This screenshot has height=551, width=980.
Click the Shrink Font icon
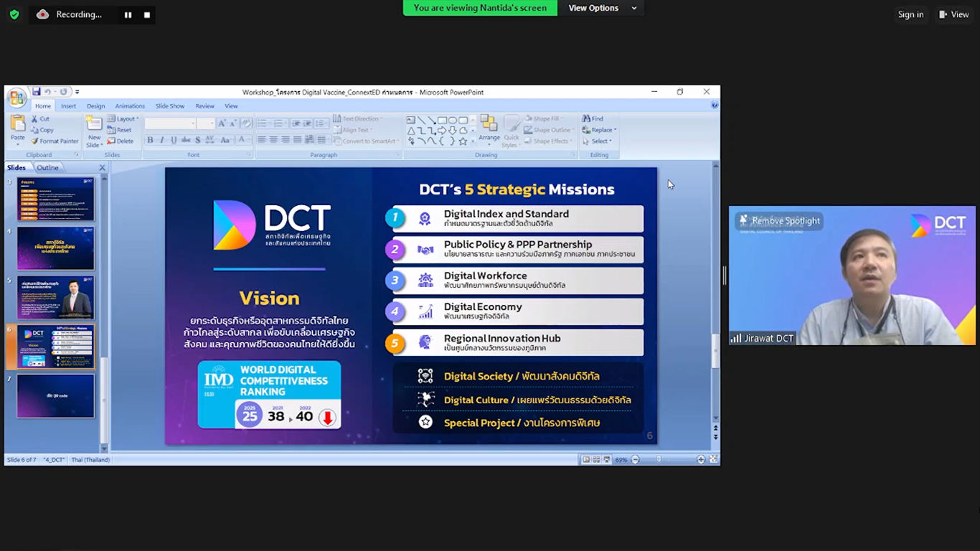click(x=233, y=123)
